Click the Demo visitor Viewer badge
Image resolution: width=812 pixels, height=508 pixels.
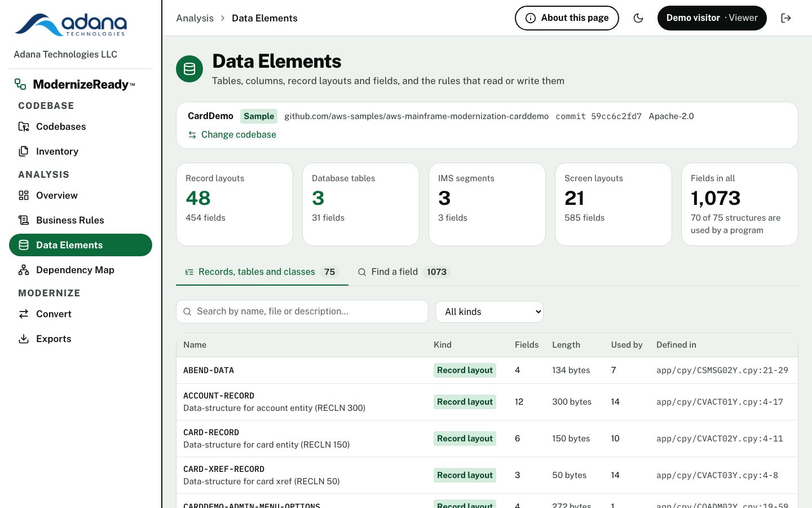pos(712,18)
